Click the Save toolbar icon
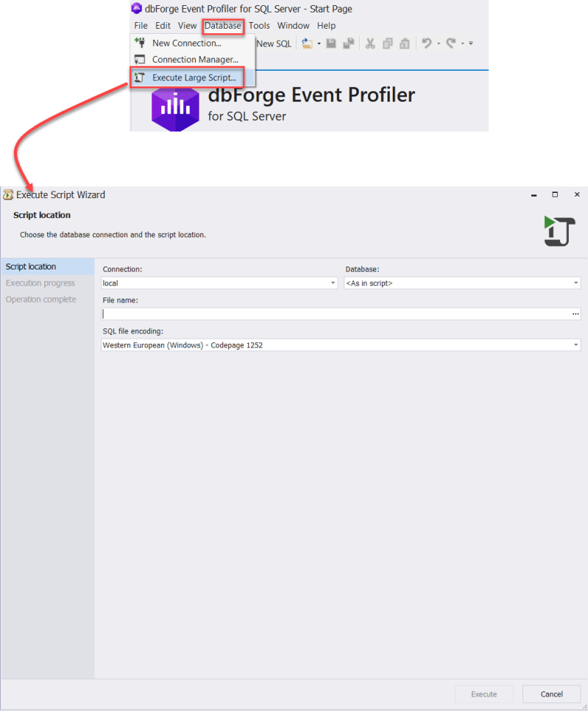This screenshot has width=588, height=712. (331, 43)
